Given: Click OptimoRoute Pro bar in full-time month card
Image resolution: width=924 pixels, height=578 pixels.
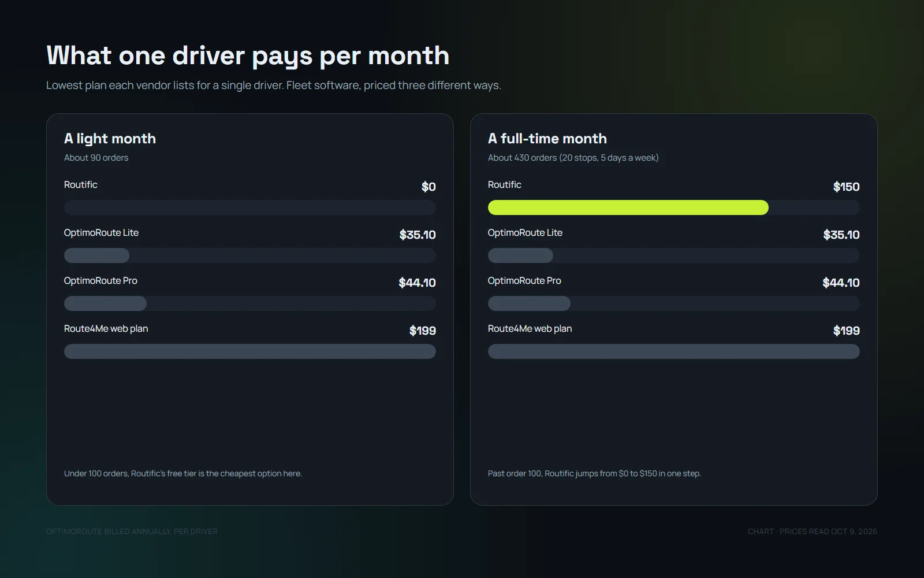Looking at the screenshot, I should pyautogui.click(x=529, y=303).
